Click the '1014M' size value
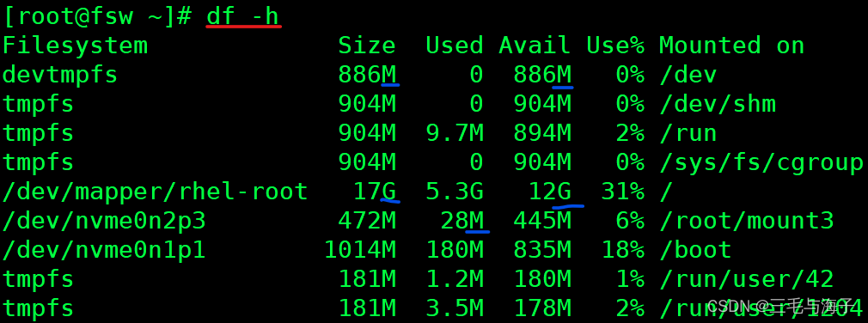The image size is (868, 323). (360, 251)
